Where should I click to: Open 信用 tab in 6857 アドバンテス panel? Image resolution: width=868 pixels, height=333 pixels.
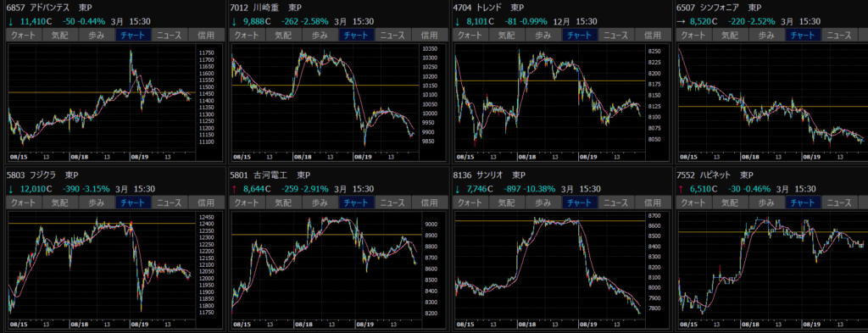207,35
